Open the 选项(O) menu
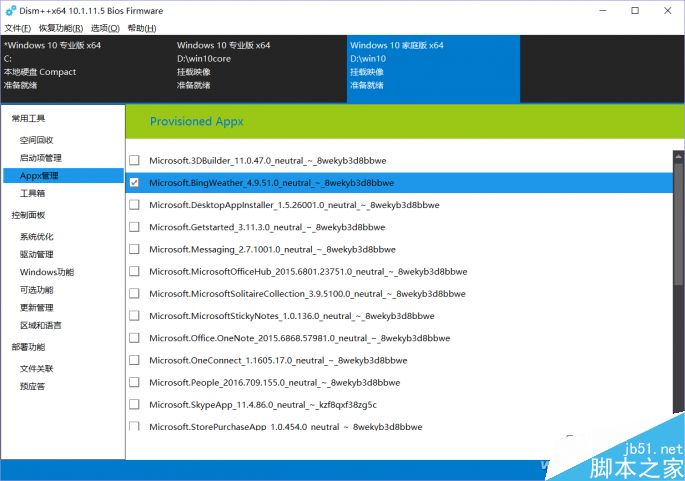Viewport: 685px width, 481px height. (x=105, y=28)
